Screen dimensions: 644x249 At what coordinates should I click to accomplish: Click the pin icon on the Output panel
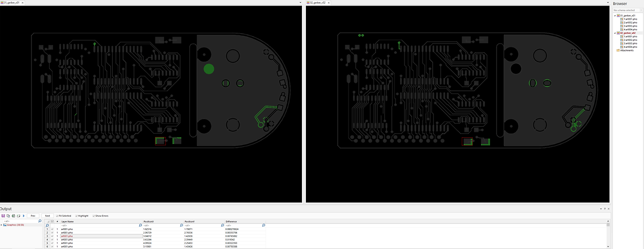tap(605, 209)
